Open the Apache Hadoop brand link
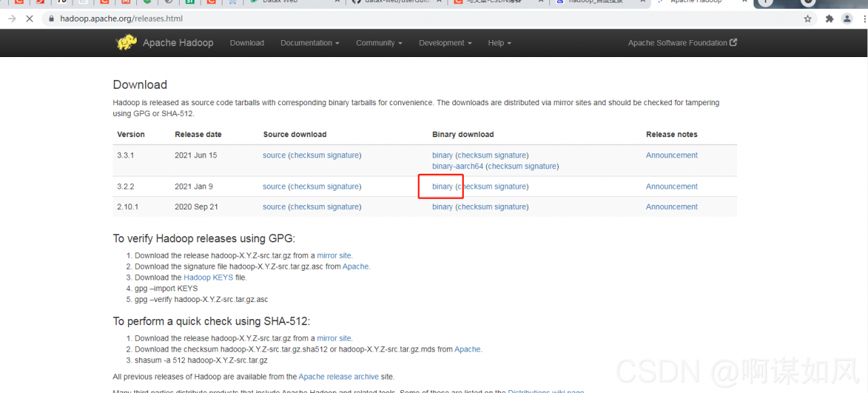The image size is (868, 393). [178, 43]
